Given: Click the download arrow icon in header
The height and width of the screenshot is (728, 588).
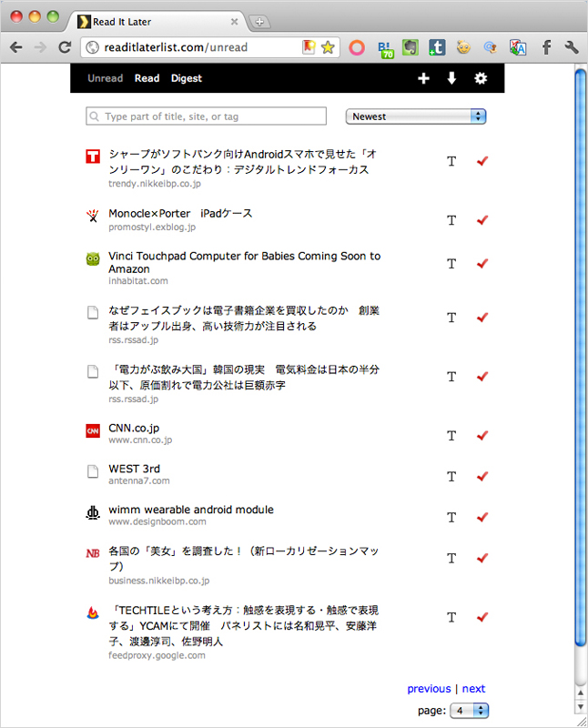Looking at the screenshot, I should coord(451,79).
